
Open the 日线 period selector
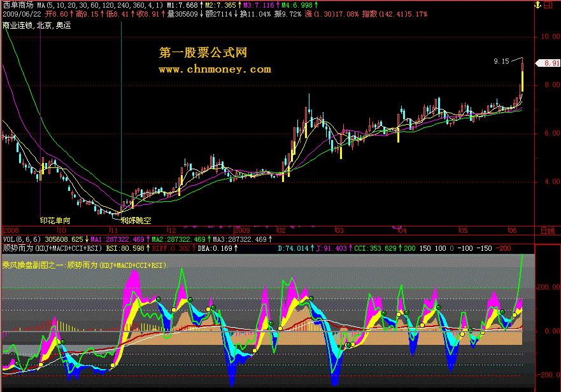point(548,231)
